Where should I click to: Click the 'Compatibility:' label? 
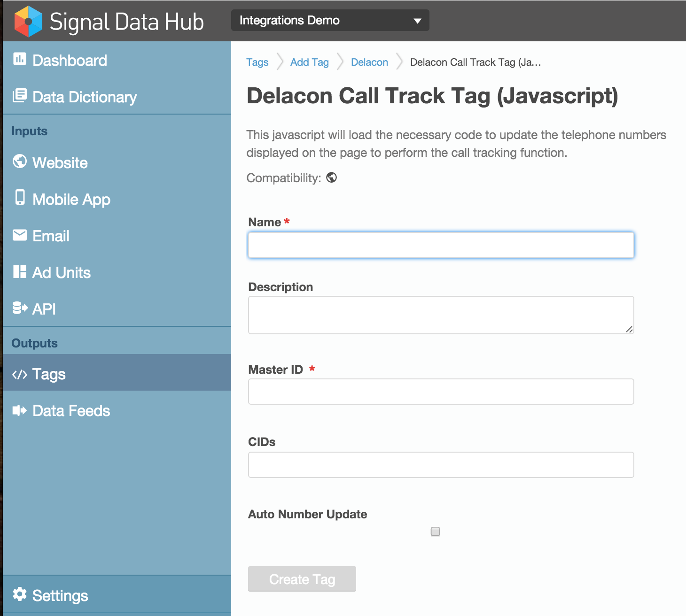[x=284, y=178]
